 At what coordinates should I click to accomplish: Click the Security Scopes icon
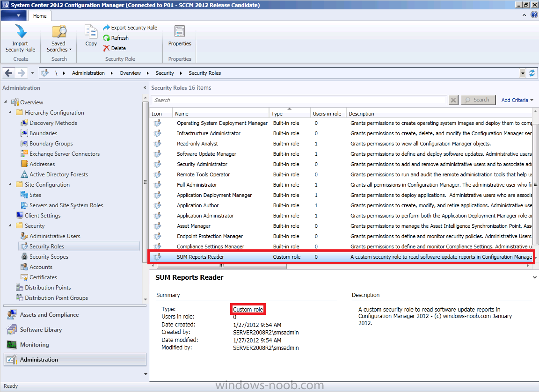(24, 257)
